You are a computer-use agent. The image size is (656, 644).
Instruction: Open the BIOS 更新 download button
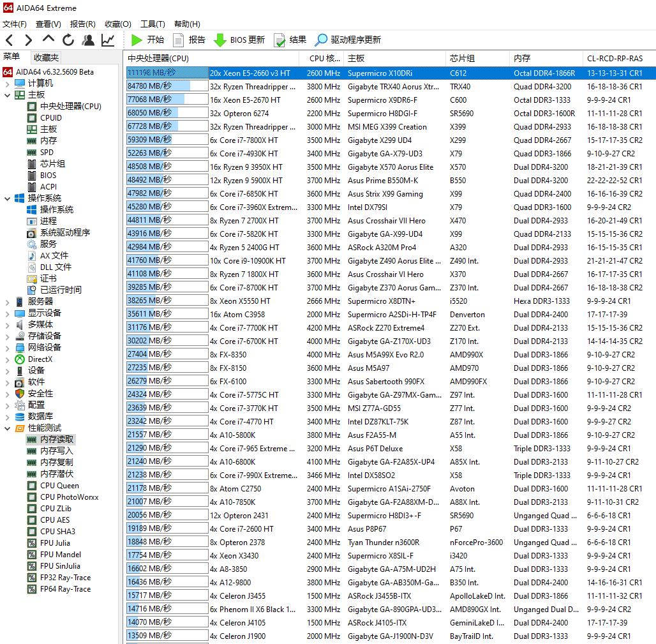[239, 40]
